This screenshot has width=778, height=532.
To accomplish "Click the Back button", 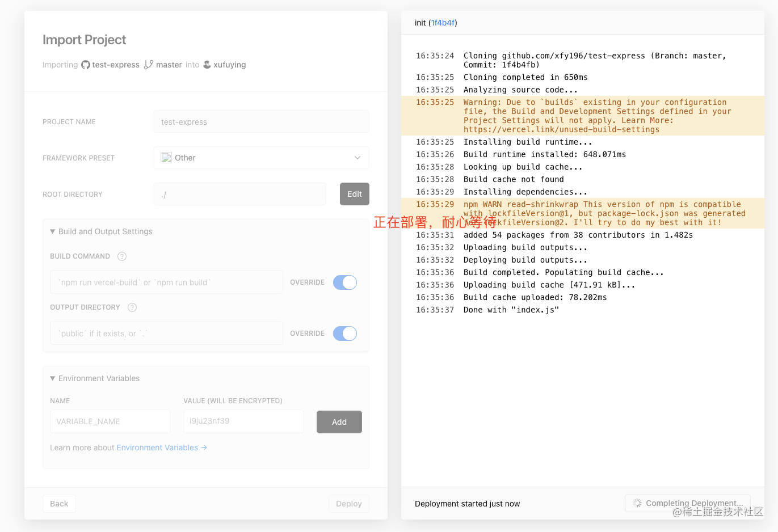I will point(59,504).
